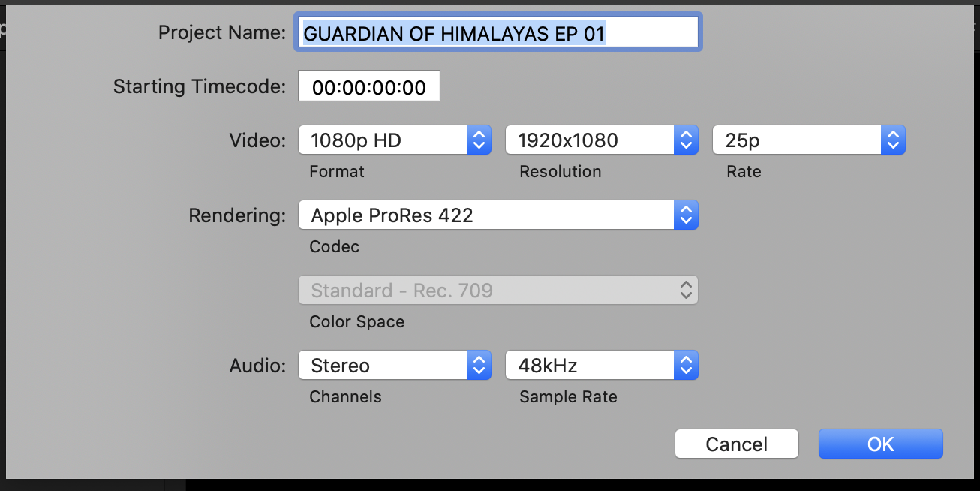Open the Stereo audio channels dropdown
The image size is (980, 491).
383,366
